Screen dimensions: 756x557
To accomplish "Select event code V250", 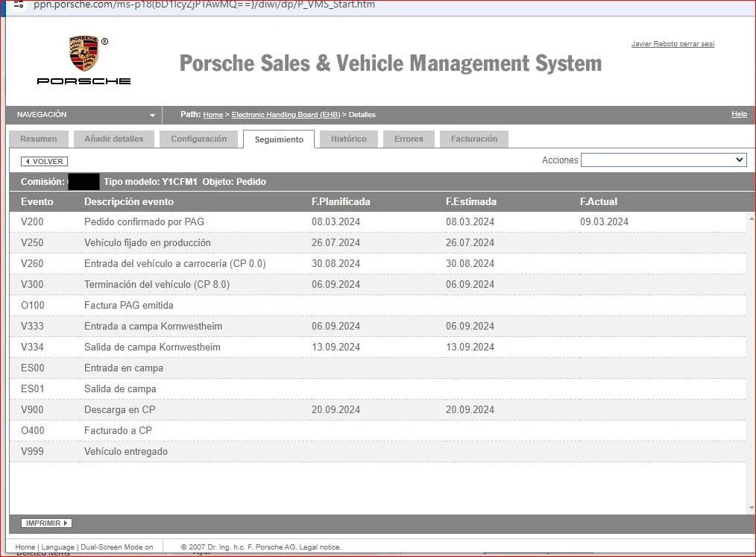I will [x=32, y=242].
